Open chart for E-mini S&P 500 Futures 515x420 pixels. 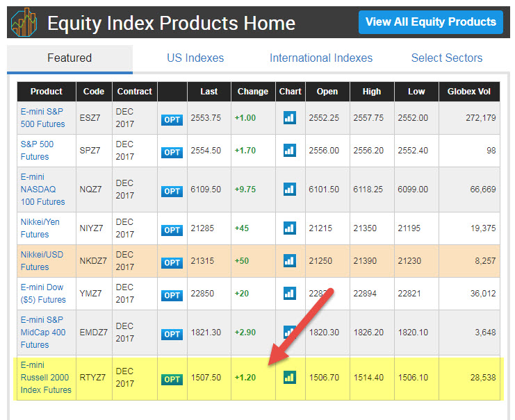289,118
